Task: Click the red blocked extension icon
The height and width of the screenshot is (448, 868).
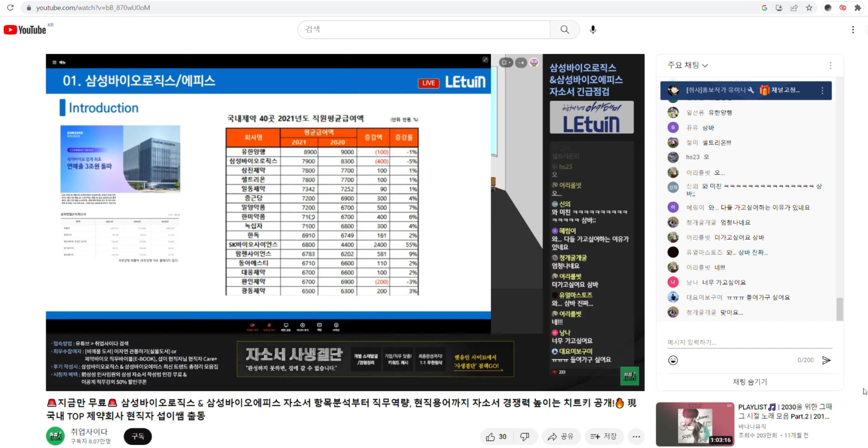Action: 843,7
